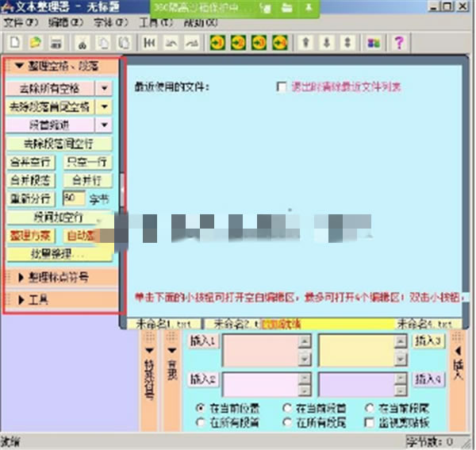Click the 重新分行 button
476x450 pixels.
point(31,199)
